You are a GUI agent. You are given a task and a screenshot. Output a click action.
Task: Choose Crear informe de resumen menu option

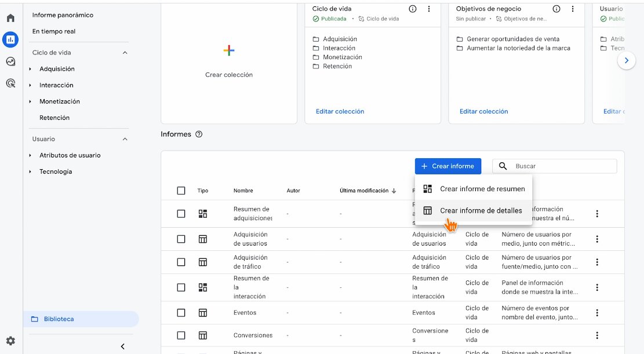[482, 189]
